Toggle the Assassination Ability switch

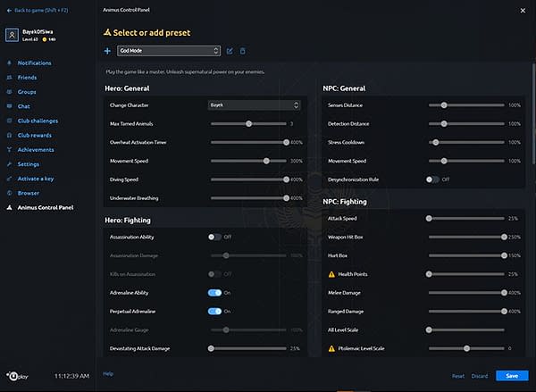[x=214, y=237]
